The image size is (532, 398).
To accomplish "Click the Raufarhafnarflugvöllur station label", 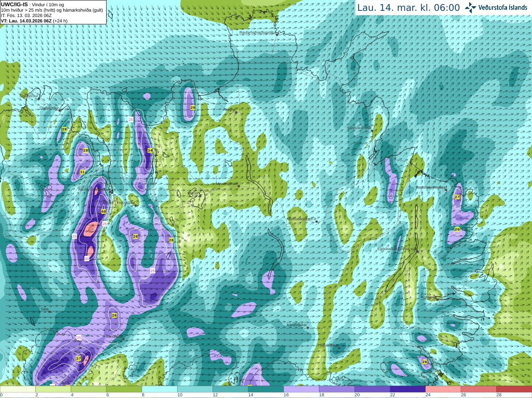I will [x=257, y=32].
